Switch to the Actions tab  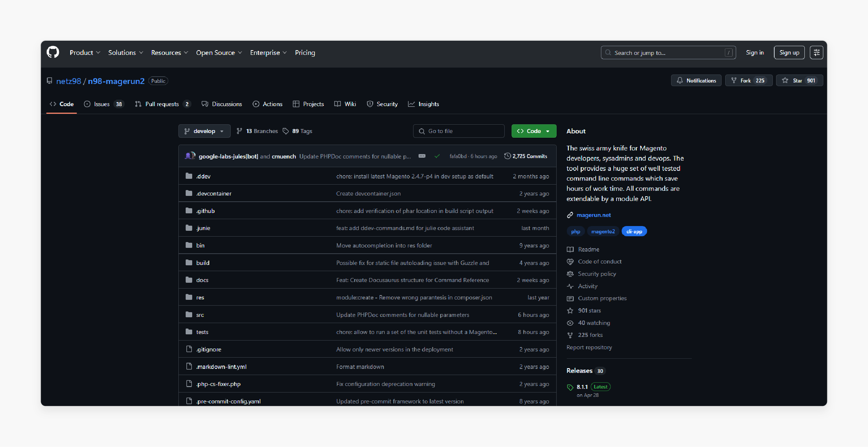(x=267, y=104)
